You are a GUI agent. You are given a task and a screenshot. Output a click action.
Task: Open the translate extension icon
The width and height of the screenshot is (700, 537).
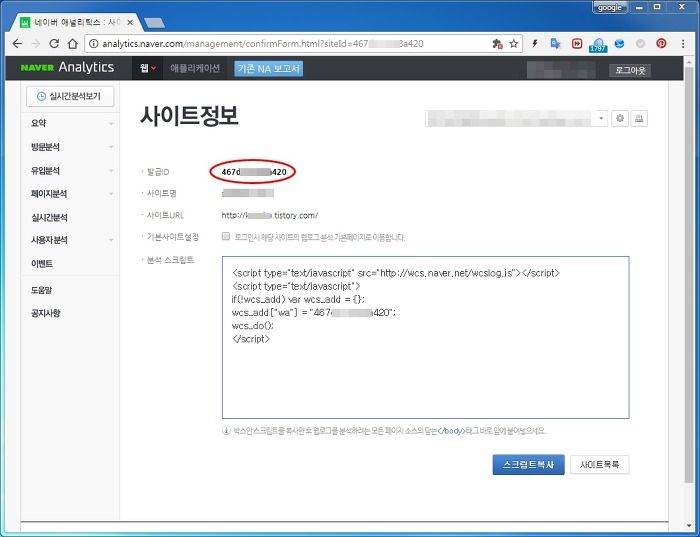(x=555, y=43)
